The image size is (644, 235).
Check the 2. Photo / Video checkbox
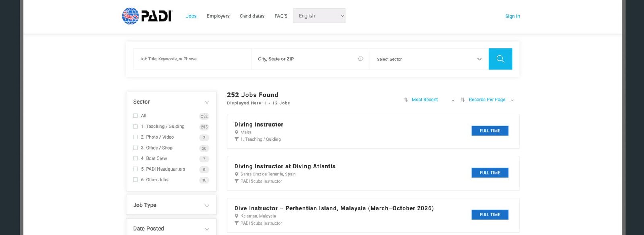[x=135, y=137]
